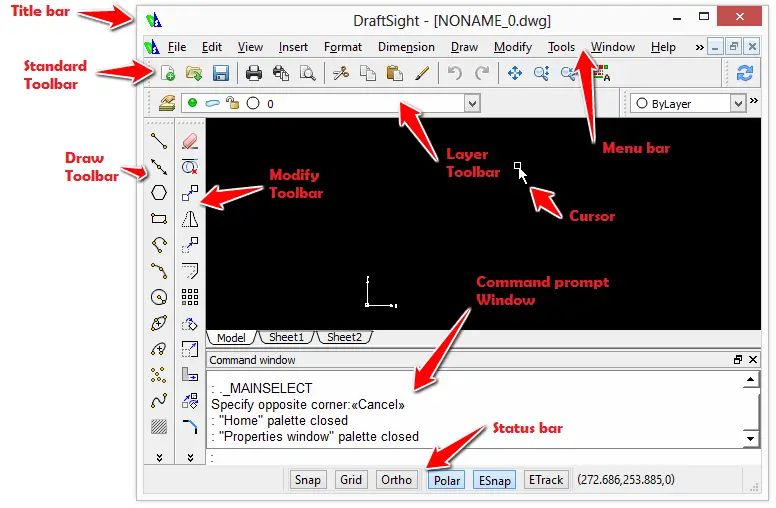Image resolution: width=776 pixels, height=508 pixels.
Task: Open the Edit menu
Action: tap(212, 47)
